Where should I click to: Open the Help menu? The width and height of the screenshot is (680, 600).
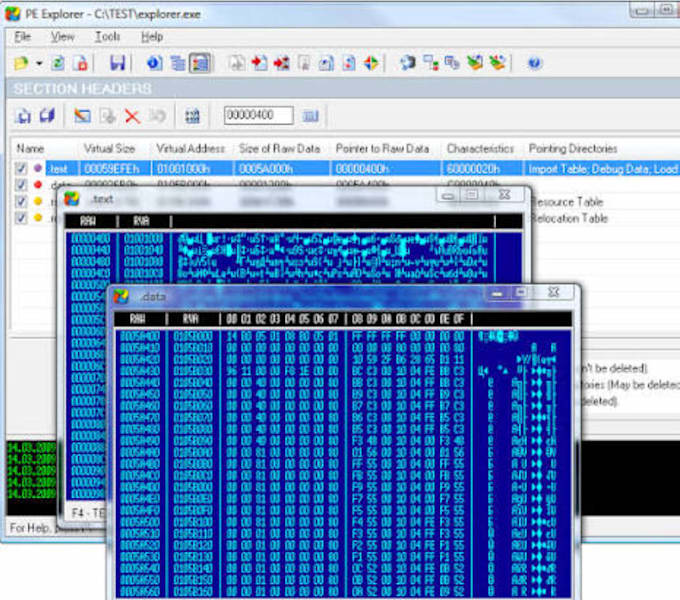point(152,37)
